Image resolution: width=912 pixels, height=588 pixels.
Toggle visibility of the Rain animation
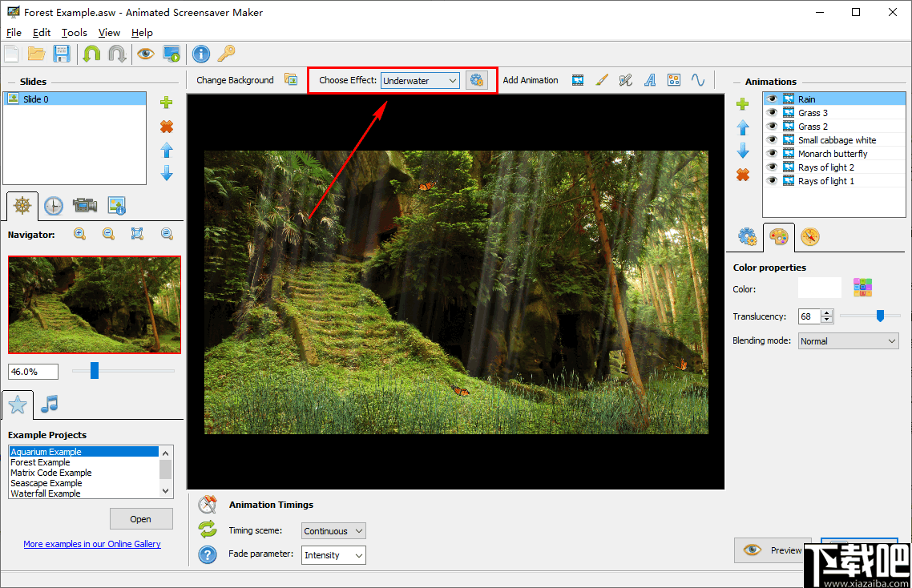773,99
